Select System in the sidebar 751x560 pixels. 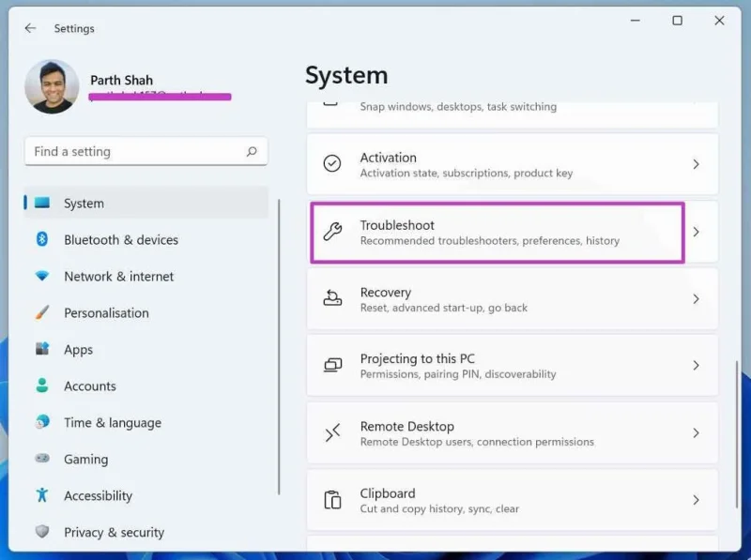pyautogui.click(x=146, y=203)
